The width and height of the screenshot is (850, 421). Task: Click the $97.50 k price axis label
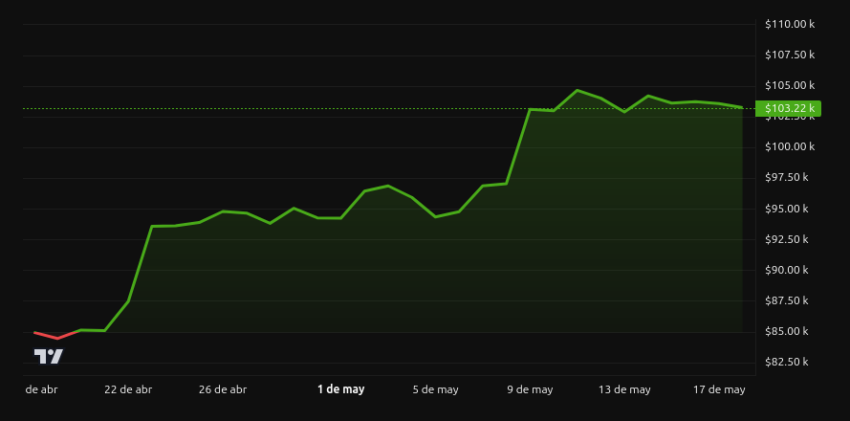[x=787, y=177]
